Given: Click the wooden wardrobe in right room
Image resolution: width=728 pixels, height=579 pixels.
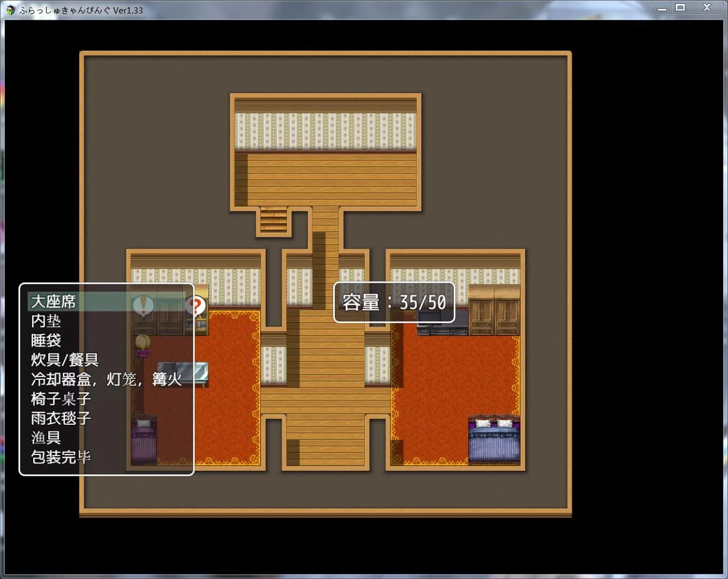Looking at the screenshot, I should (x=494, y=311).
